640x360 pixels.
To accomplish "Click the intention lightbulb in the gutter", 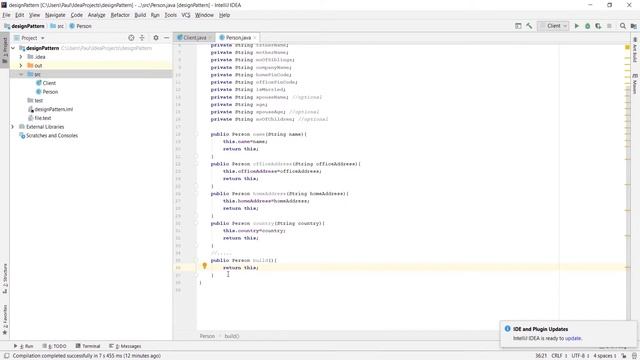I will [x=204, y=265].
